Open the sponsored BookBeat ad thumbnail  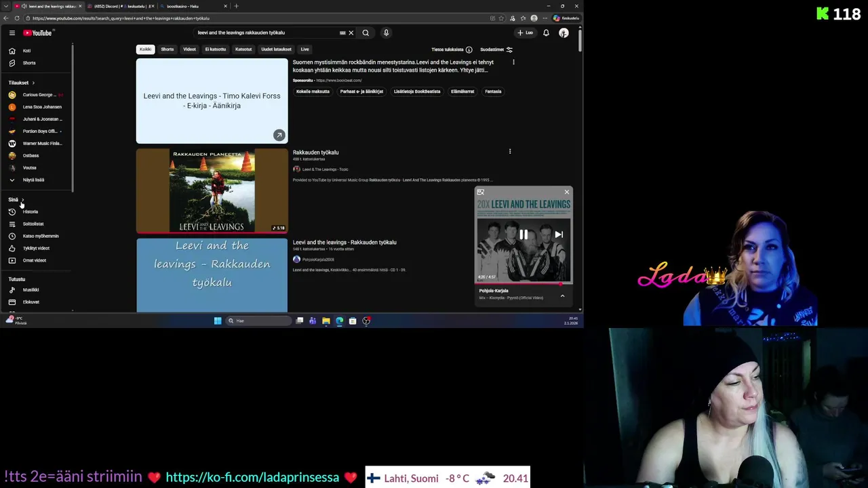click(x=212, y=101)
